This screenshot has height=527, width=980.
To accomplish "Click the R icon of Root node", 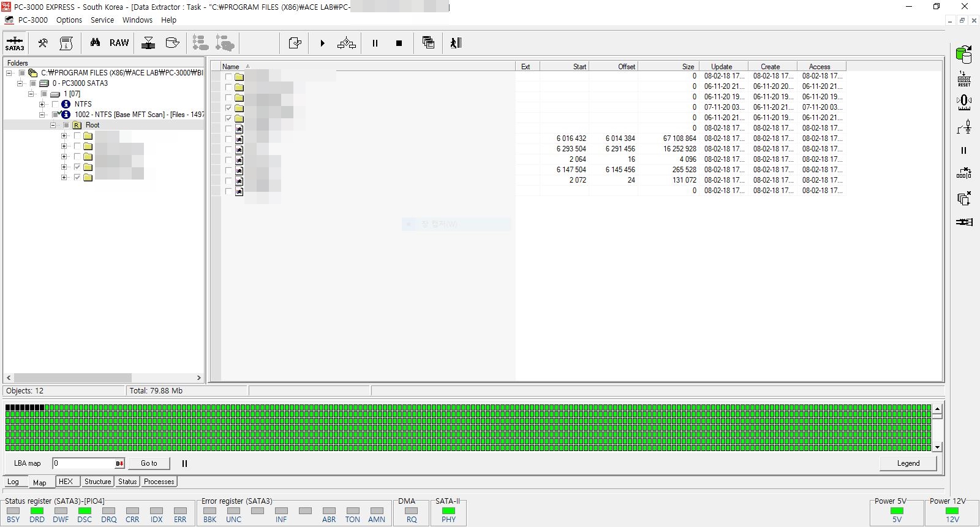I will 77,125.
